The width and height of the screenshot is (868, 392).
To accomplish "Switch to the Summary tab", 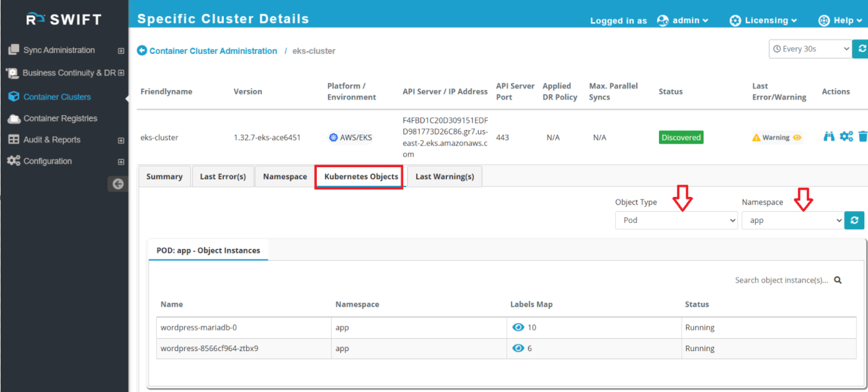I will [x=164, y=176].
